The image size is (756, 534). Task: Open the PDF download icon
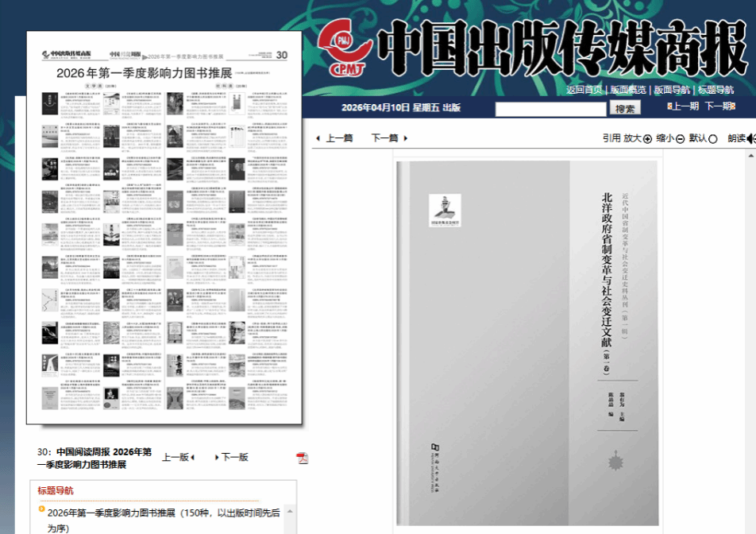pyautogui.click(x=302, y=458)
